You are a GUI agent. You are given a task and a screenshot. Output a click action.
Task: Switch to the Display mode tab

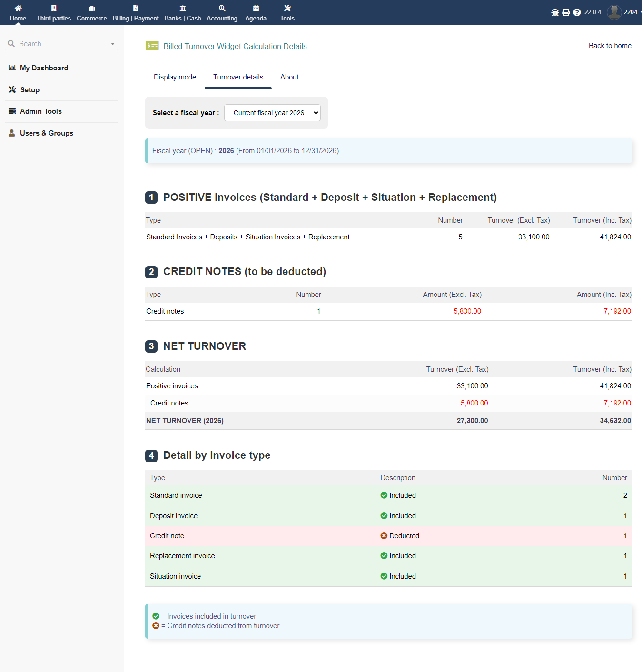(175, 77)
